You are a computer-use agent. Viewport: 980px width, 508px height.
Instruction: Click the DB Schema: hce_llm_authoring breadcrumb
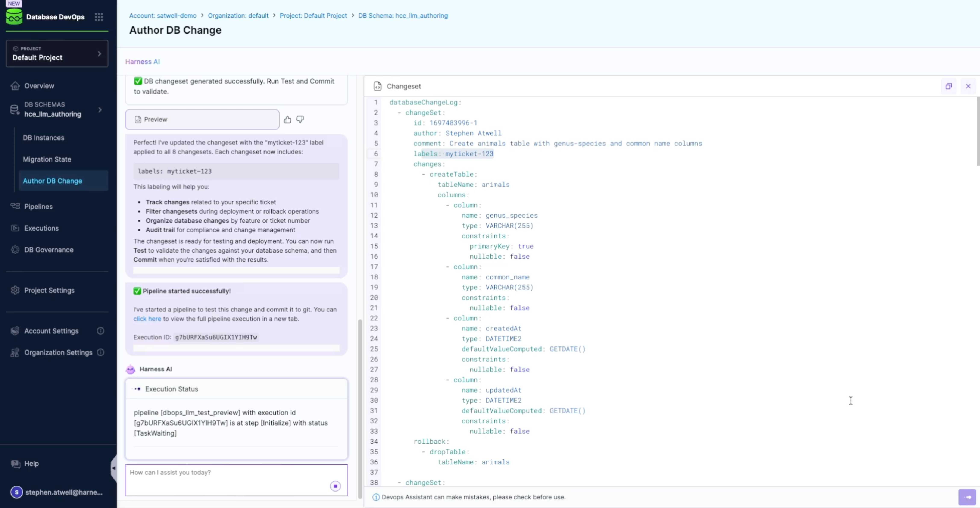(403, 16)
